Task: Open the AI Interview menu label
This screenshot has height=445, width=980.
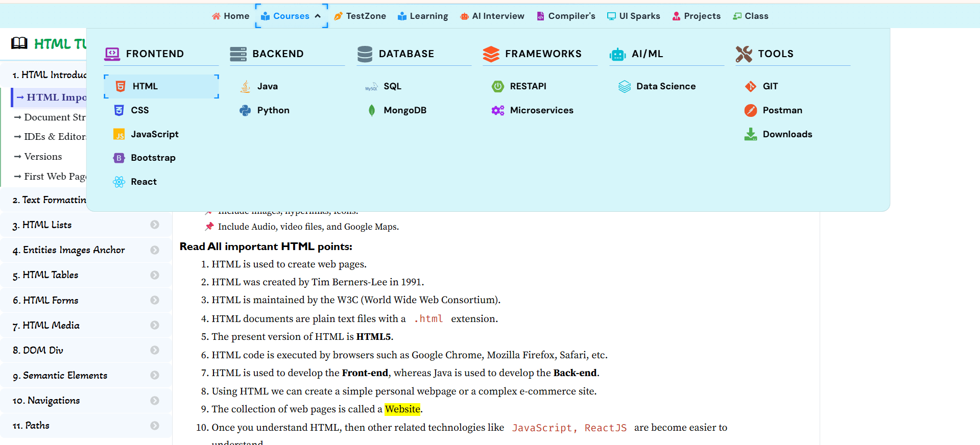Action: point(498,16)
